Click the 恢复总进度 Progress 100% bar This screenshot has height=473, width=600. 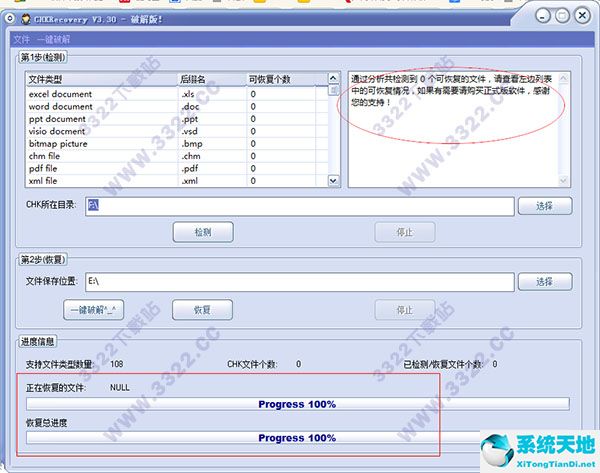coord(298,438)
